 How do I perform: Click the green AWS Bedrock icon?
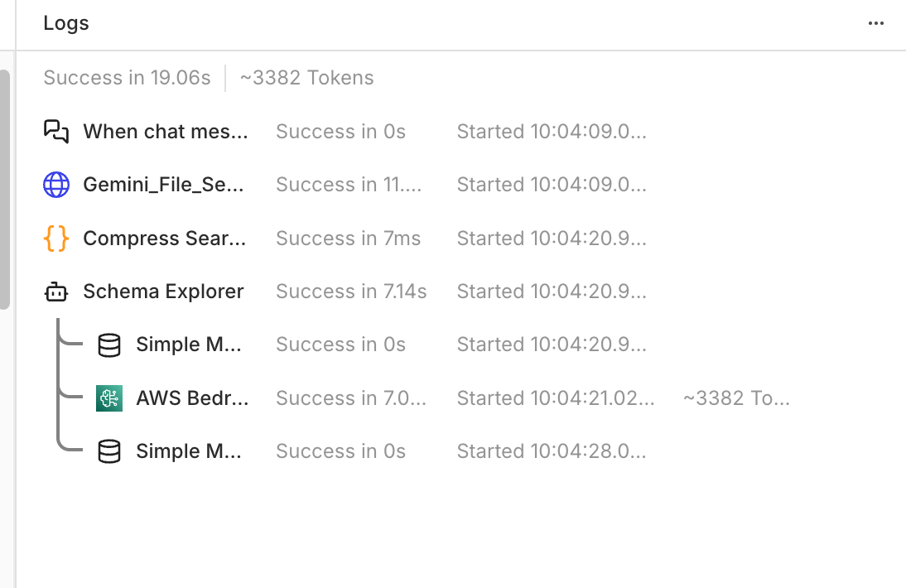pyautogui.click(x=109, y=398)
